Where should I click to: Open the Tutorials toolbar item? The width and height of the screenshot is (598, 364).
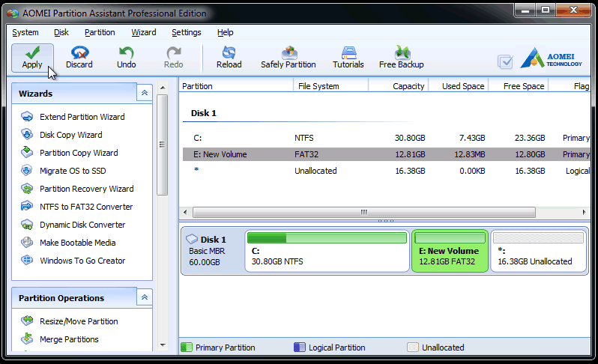(x=348, y=58)
